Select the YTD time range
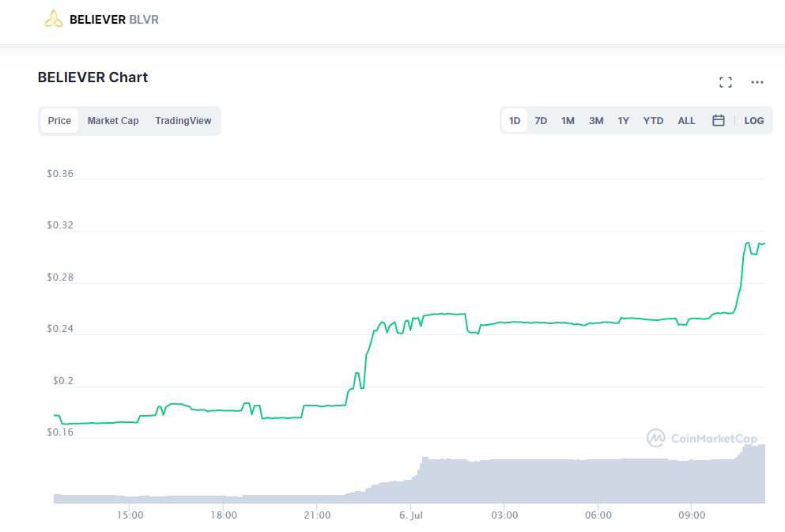This screenshot has width=785, height=532. tap(653, 121)
